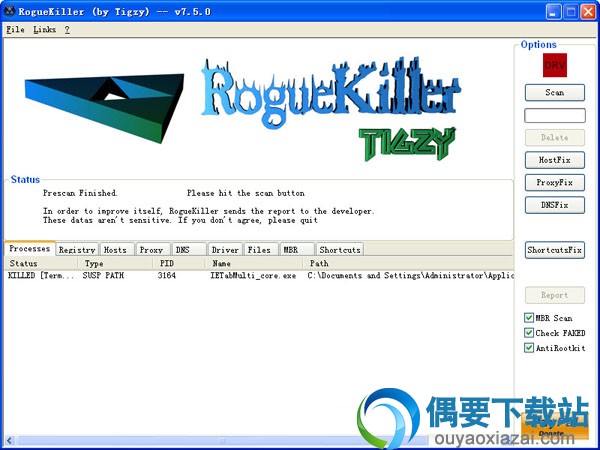Click the horizontal scrollbar left arrow
The image size is (600, 450).
(x=10, y=440)
